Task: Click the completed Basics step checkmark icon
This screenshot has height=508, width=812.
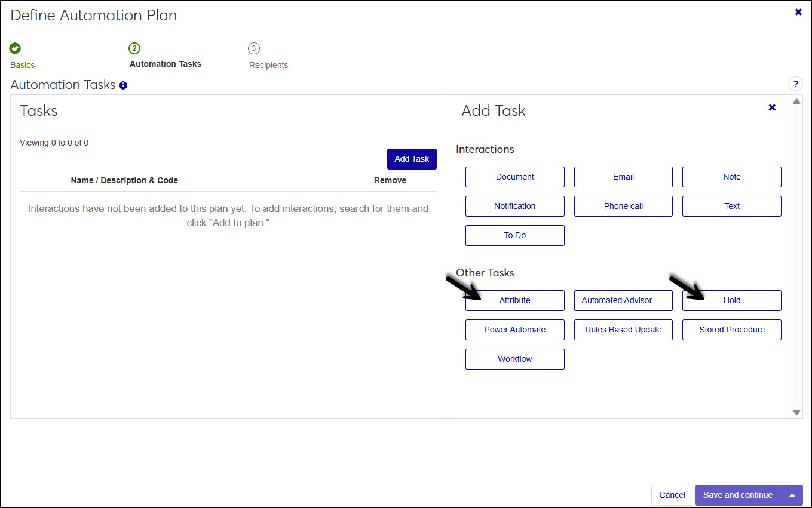Action: tap(16, 48)
